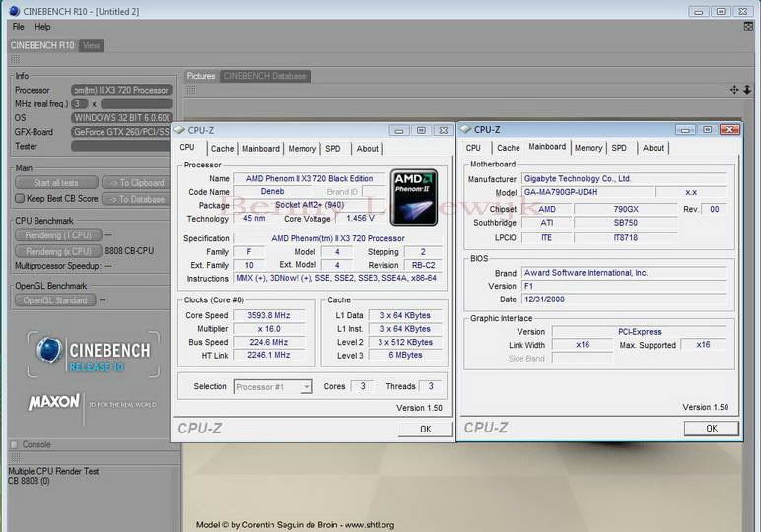Select About tab in right CPU-Z window
Image resolution: width=761 pixels, height=532 pixels.
654,148
